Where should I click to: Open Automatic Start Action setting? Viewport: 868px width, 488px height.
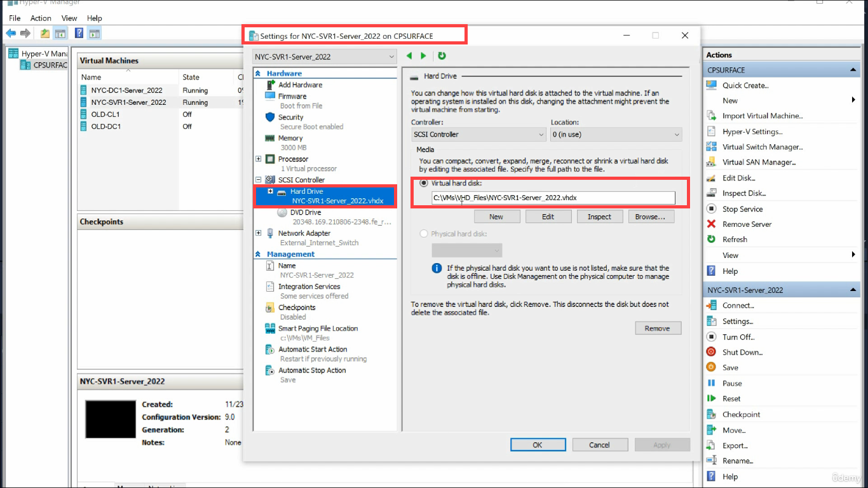pos(313,349)
